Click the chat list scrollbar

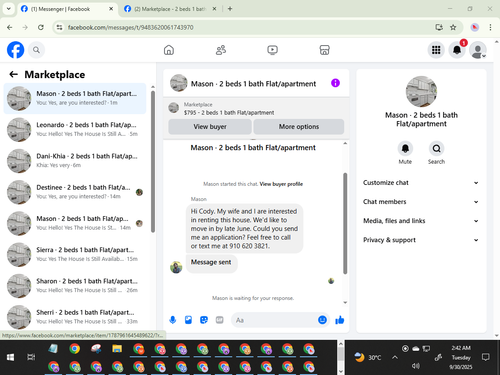pyautogui.click(x=153, y=161)
